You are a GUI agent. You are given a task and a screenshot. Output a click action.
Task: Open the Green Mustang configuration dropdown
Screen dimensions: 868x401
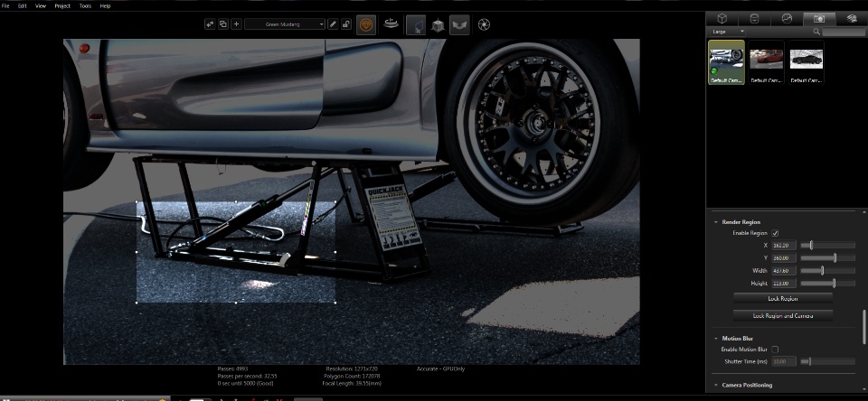point(285,24)
